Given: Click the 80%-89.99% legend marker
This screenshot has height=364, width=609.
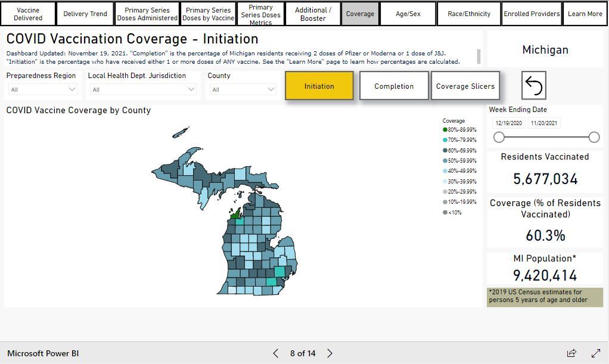Looking at the screenshot, I should pos(445,130).
